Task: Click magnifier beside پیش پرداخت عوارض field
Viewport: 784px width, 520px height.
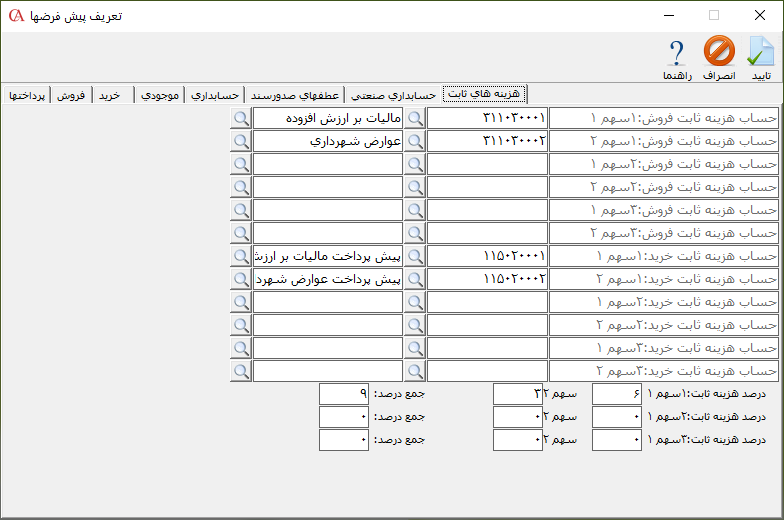Action: (x=241, y=279)
